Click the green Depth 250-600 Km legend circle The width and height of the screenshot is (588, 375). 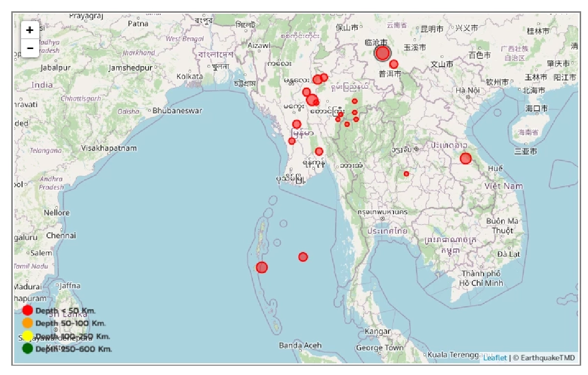[27, 349]
